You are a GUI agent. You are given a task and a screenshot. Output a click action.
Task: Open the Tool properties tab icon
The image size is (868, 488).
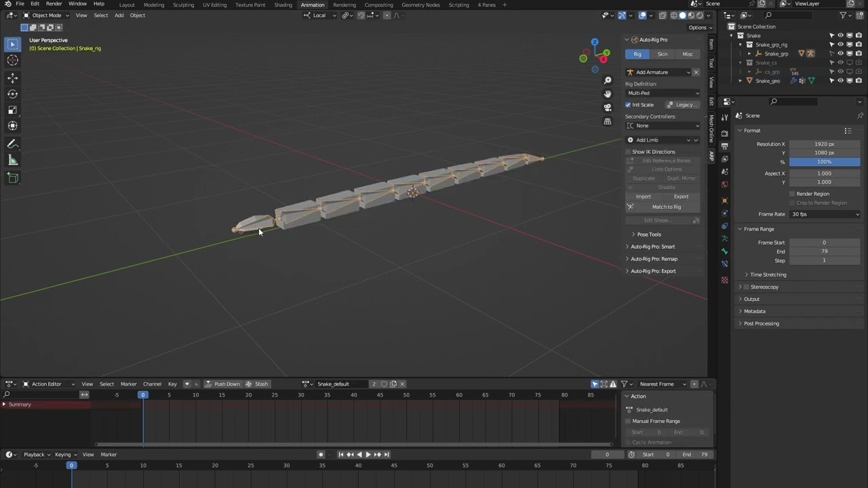coord(725,117)
